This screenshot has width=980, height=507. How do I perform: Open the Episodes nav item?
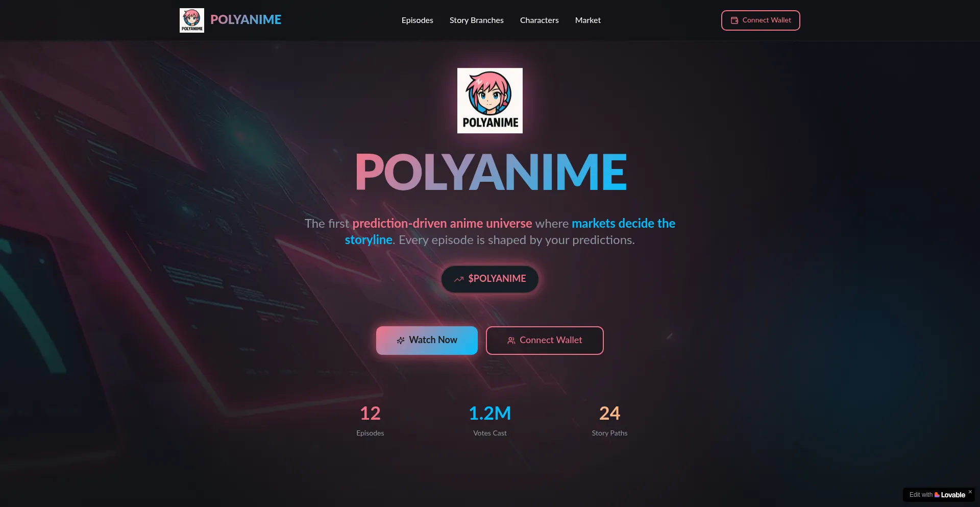(x=417, y=20)
